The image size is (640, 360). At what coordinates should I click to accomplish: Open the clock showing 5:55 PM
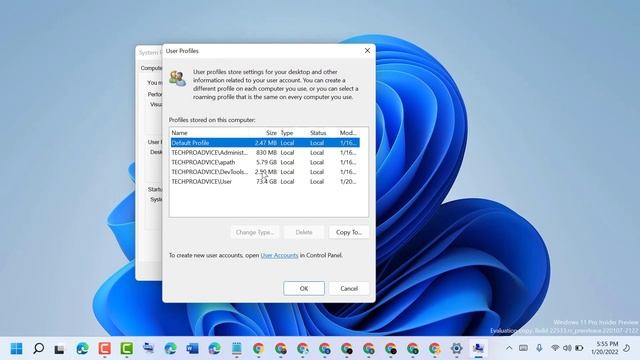point(604,348)
